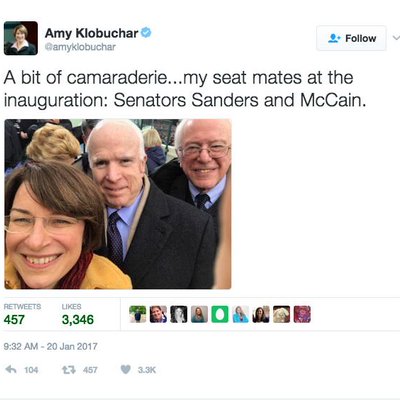Open the attached selfie photo
The image size is (400, 400).
118,204
